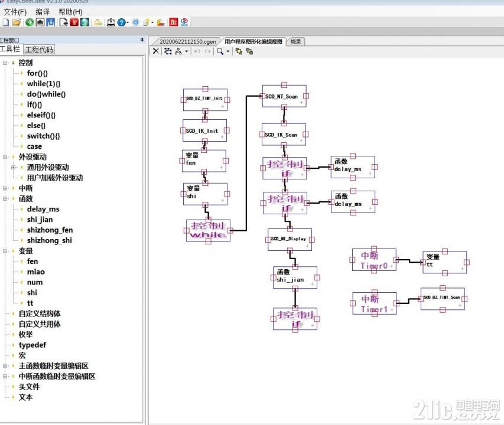The height and width of the screenshot is (425, 504).
Task: Collapse the 变量 tree node
Action: [x=5, y=251]
